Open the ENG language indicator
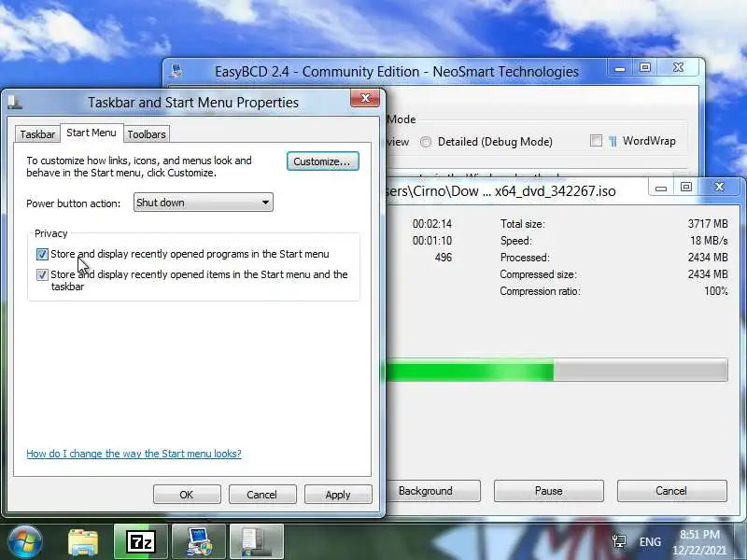This screenshot has width=747, height=560. (650, 542)
